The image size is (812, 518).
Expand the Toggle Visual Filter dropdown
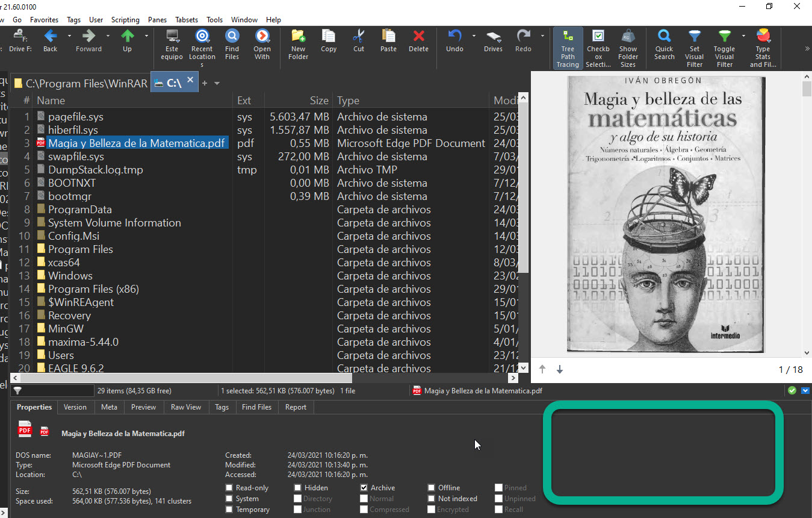(743, 36)
